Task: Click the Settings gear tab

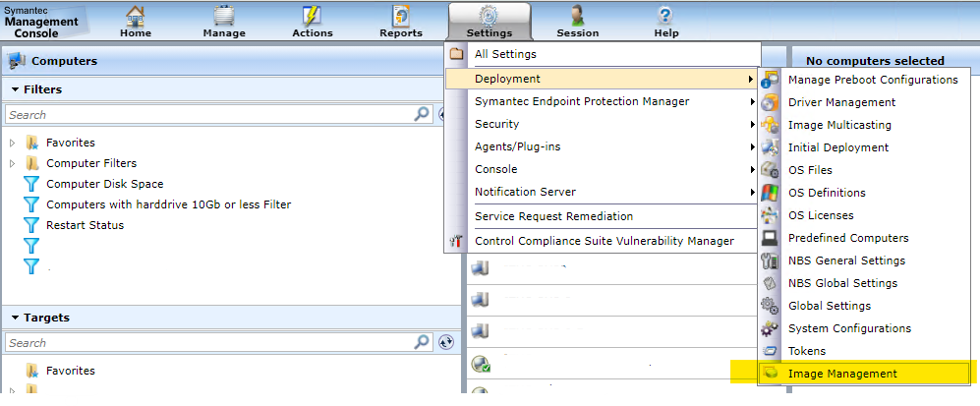Action: (x=490, y=21)
